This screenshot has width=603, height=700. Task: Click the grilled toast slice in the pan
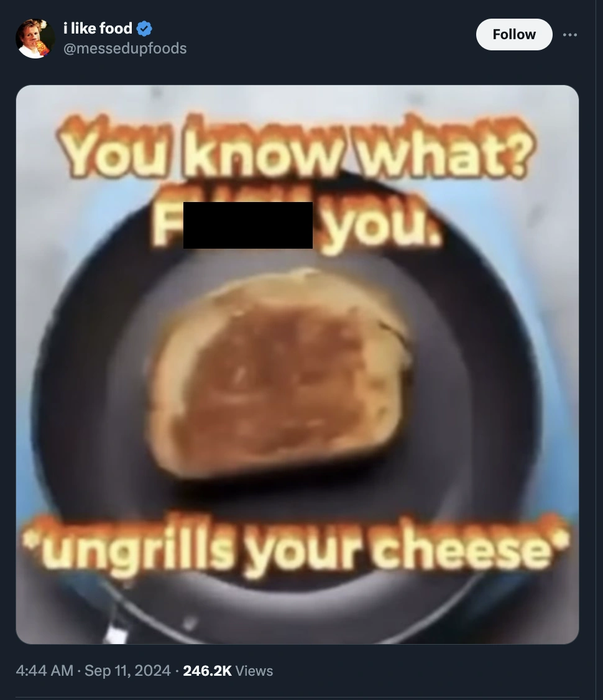click(280, 373)
